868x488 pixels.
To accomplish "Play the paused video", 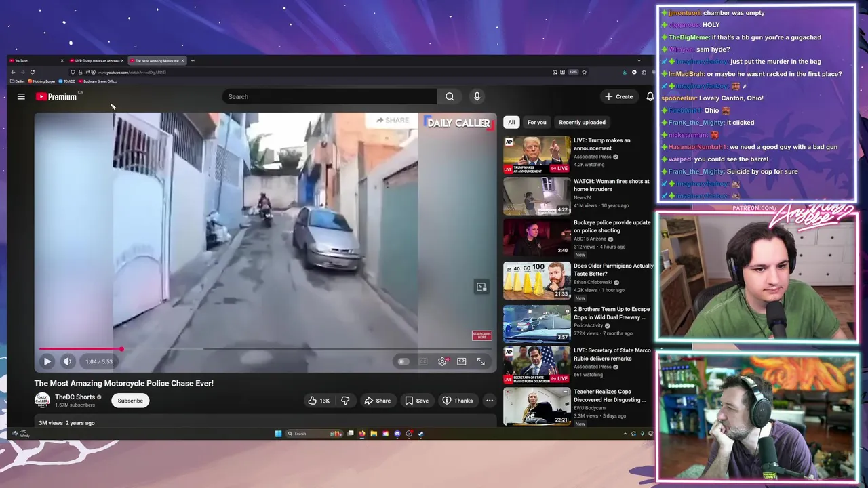I will tap(47, 361).
